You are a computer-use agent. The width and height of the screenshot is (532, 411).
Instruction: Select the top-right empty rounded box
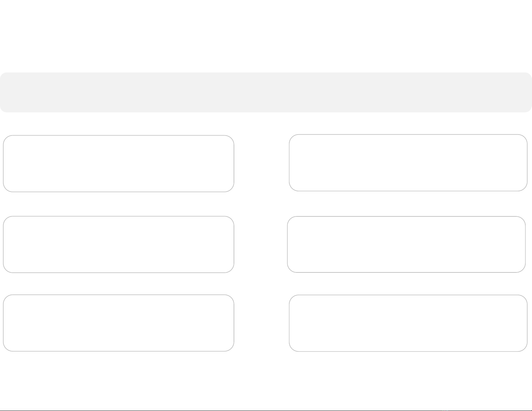pos(408,163)
